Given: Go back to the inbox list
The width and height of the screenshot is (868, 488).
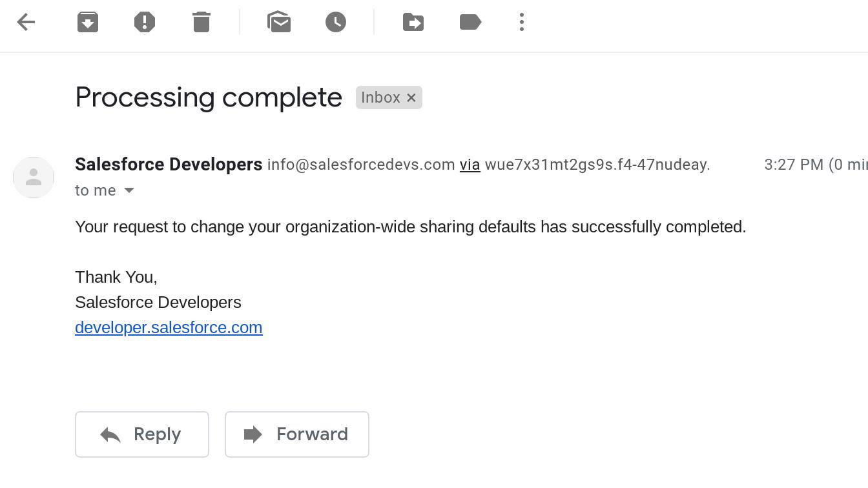Looking at the screenshot, I should [26, 22].
